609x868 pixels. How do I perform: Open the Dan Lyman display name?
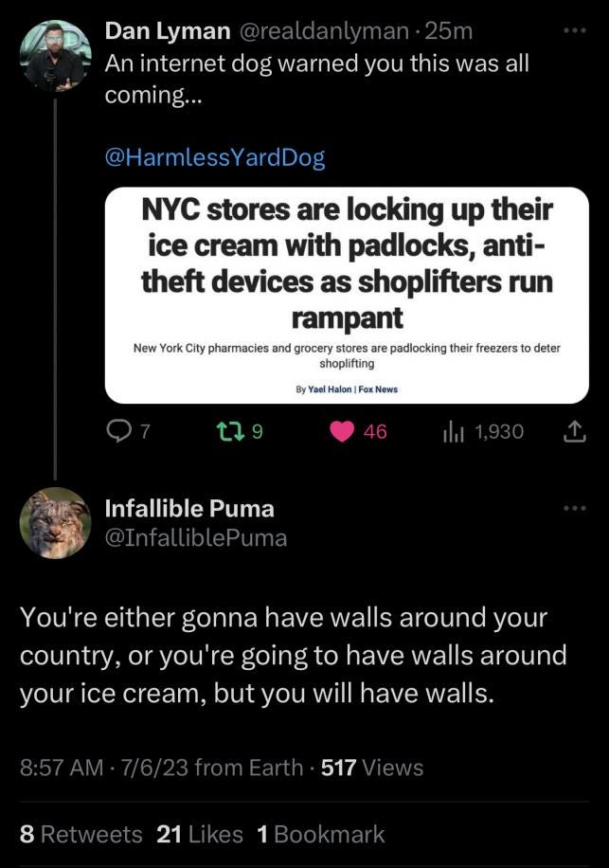click(x=168, y=31)
